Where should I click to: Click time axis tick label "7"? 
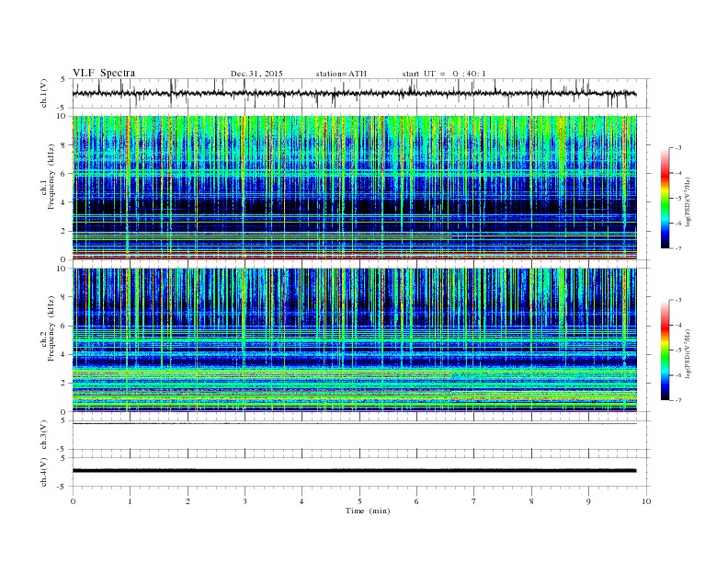click(x=474, y=501)
